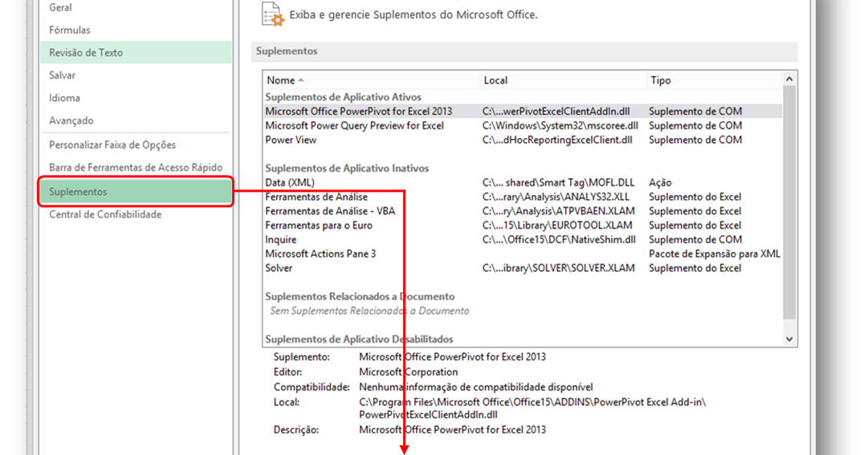Click the Compatibilidade info value text
Image resolution: width=868 pixels, height=455 pixels.
click(476, 387)
